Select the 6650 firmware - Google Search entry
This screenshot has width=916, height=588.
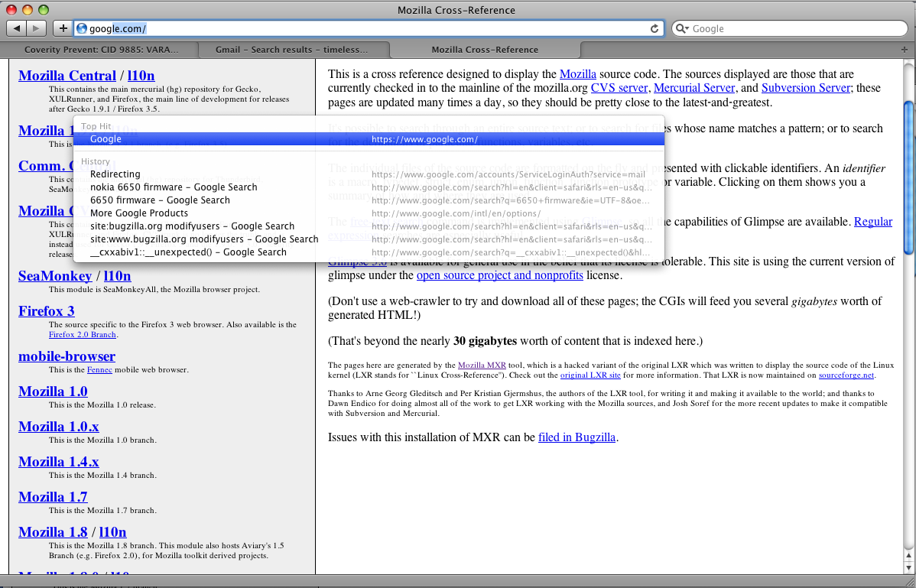369,200
